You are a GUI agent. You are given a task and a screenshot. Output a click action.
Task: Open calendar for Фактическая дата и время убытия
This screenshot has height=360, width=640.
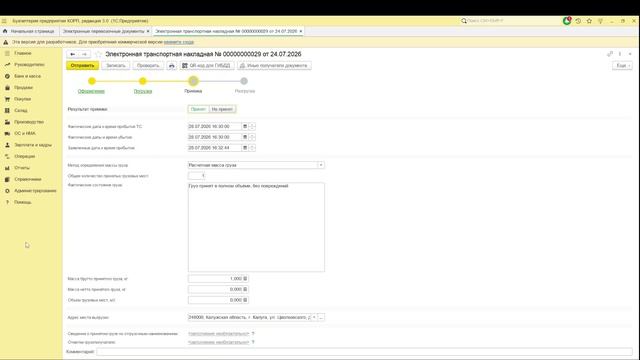pyautogui.click(x=245, y=137)
